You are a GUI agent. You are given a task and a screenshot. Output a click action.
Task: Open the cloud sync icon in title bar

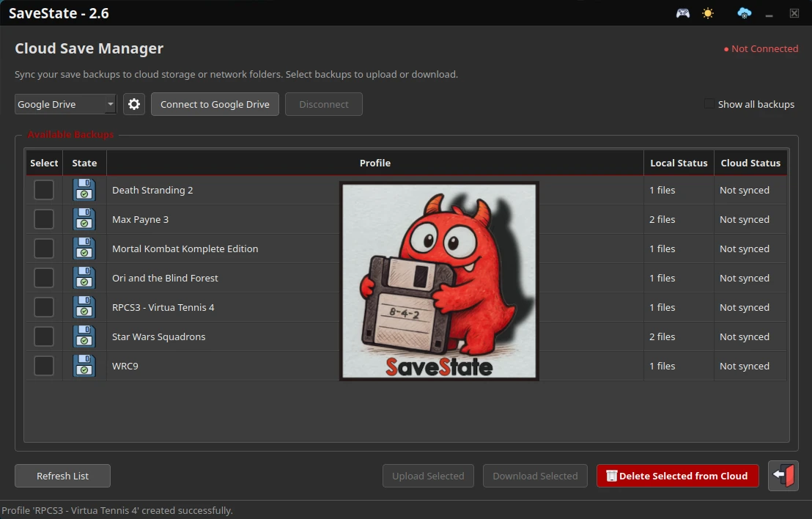click(x=744, y=13)
